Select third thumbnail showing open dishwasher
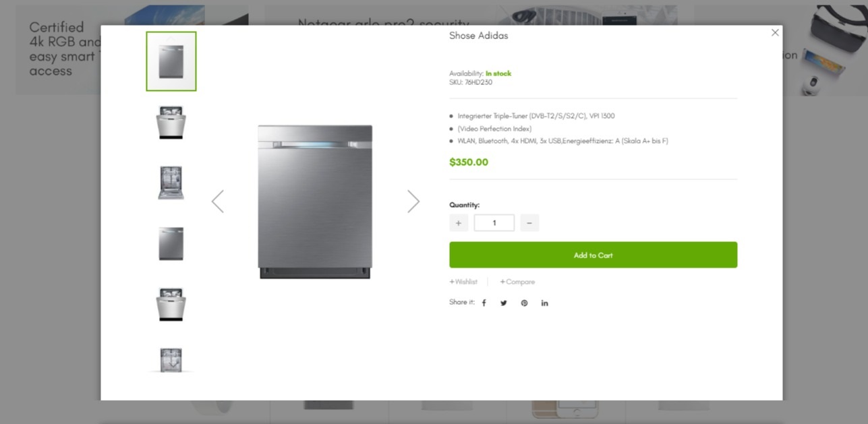 [171, 183]
